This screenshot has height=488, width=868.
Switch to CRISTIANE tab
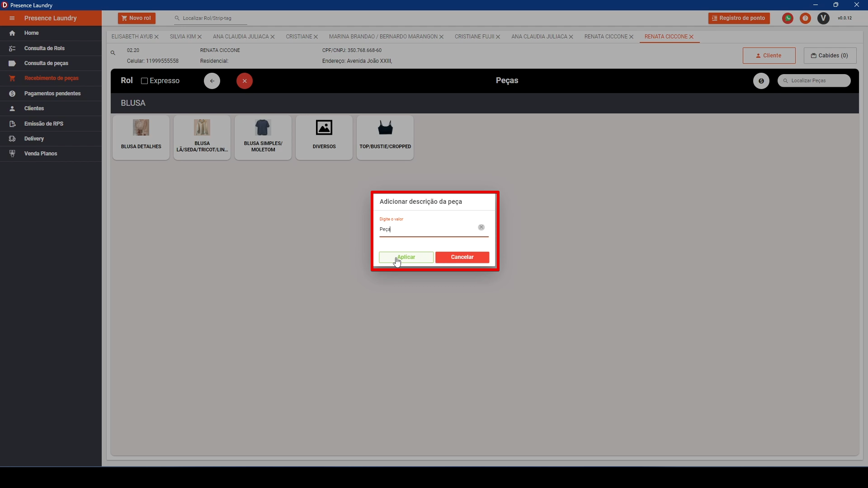(x=299, y=37)
